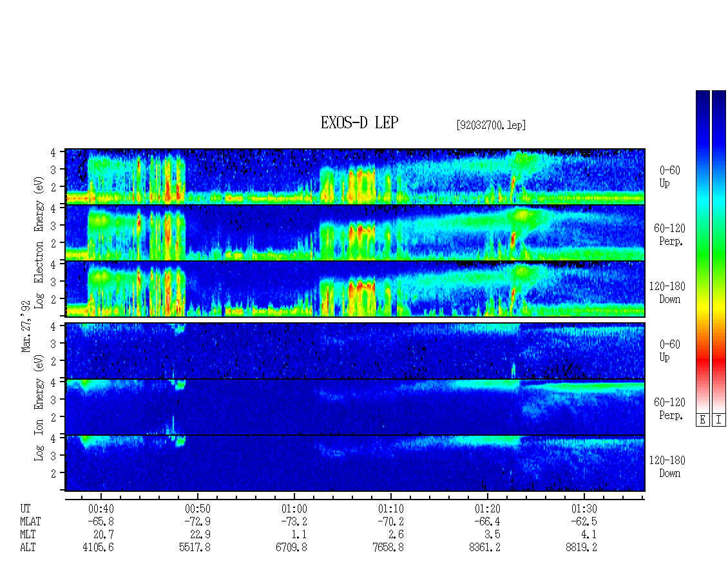
Task: Click the ALT row label
Action: tap(28, 548)
